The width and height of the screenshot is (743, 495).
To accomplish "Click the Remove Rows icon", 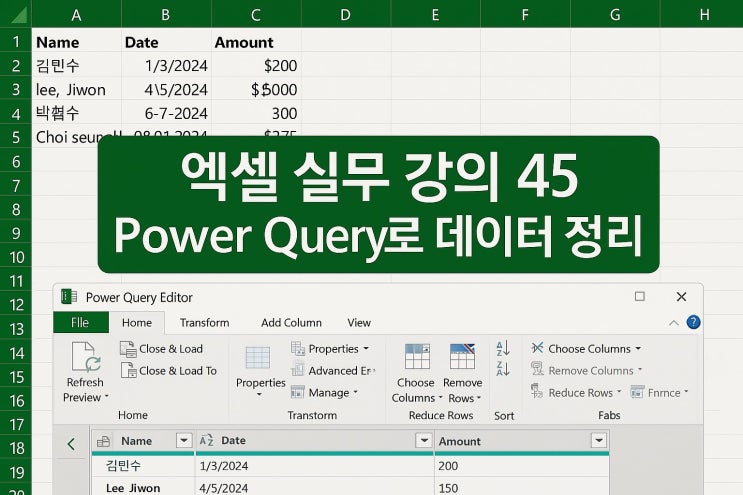I will click(x=462, y=356).
